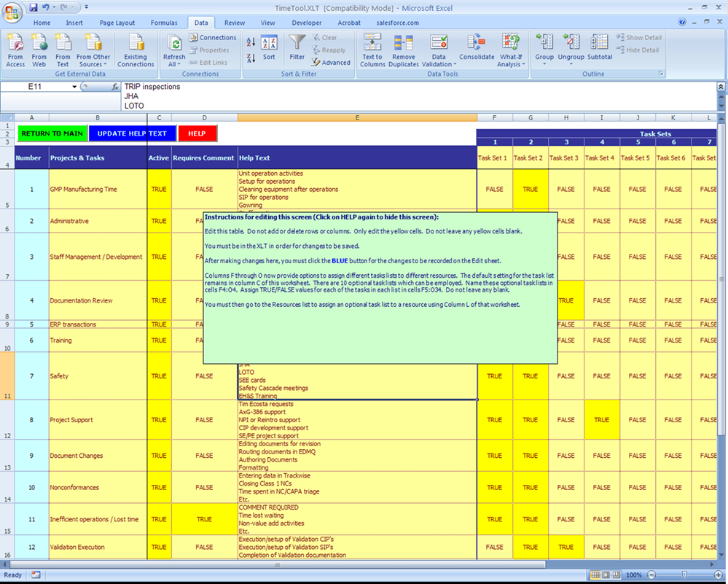728x584 pixels.
Task: Open the Page Layout tab
Action: (x=117, y=23)
